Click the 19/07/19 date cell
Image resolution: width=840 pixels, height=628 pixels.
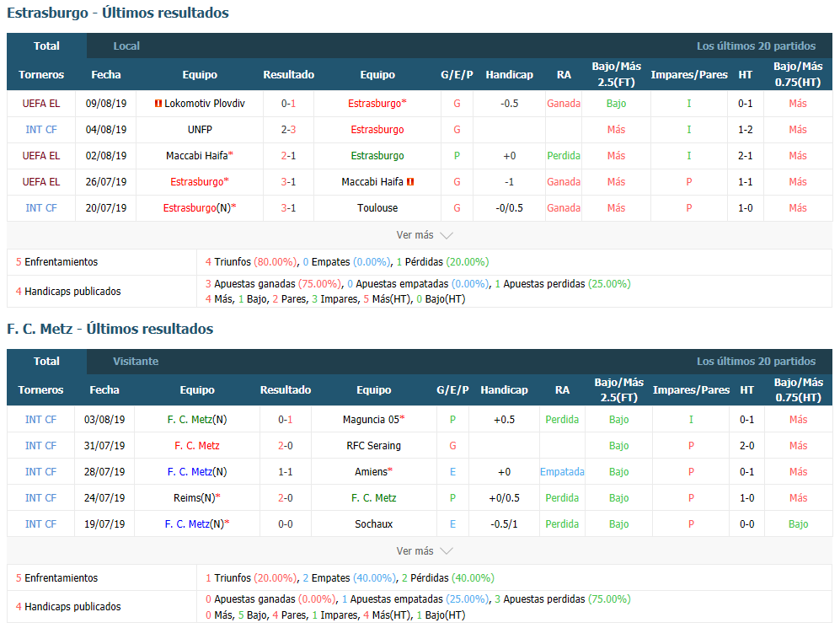(x=104, y=524)
